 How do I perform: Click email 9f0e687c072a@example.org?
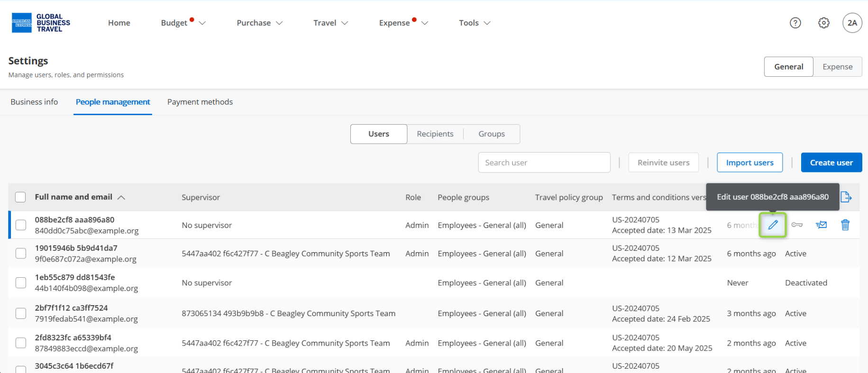86,259
